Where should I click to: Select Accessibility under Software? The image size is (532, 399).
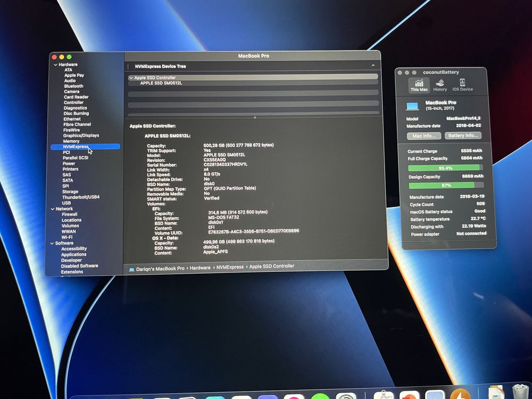coord(74,248)
